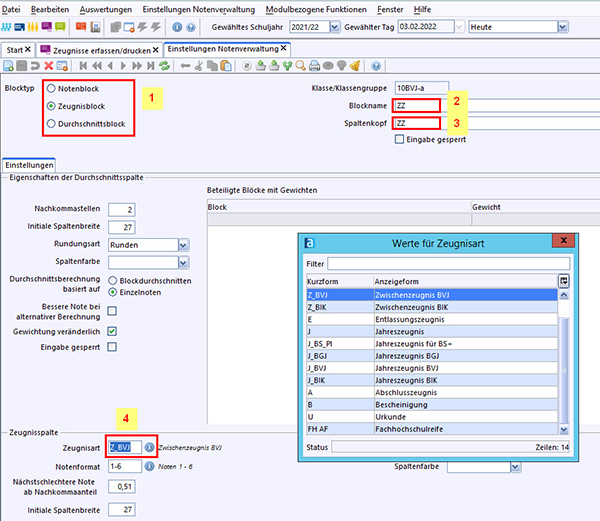The height and width of the screenshot is (521, 600).
Task: Click the scissors cut icon
Action: 198,66
